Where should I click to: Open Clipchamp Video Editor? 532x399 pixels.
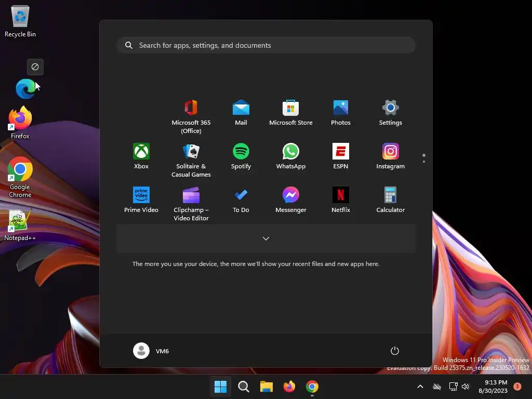[x=191, y=204]
